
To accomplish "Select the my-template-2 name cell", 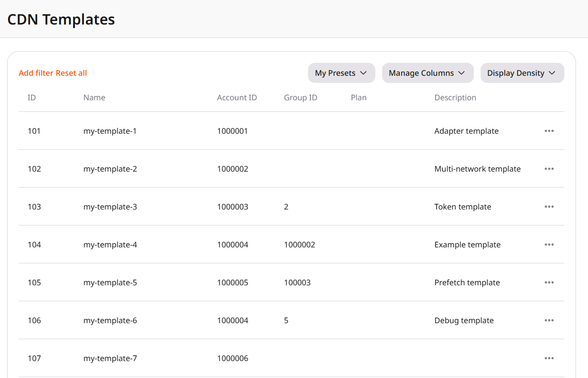I will pyautogui.click(x=110, y=169).
